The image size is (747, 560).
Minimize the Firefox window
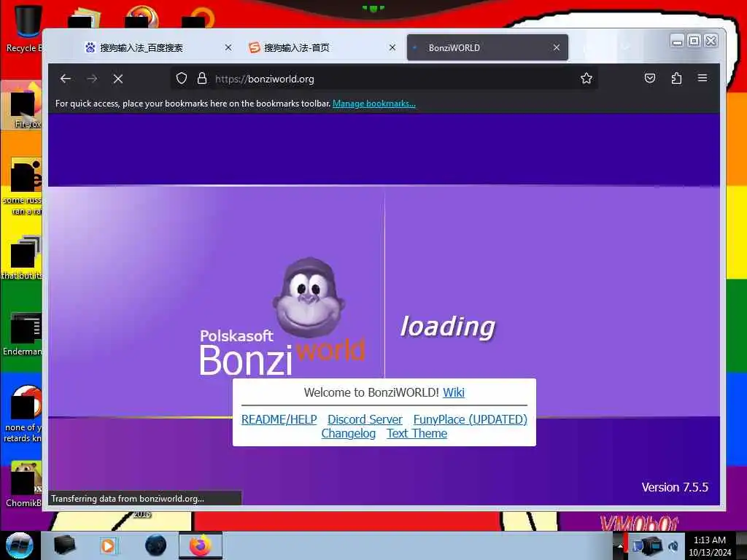(677, 41)
